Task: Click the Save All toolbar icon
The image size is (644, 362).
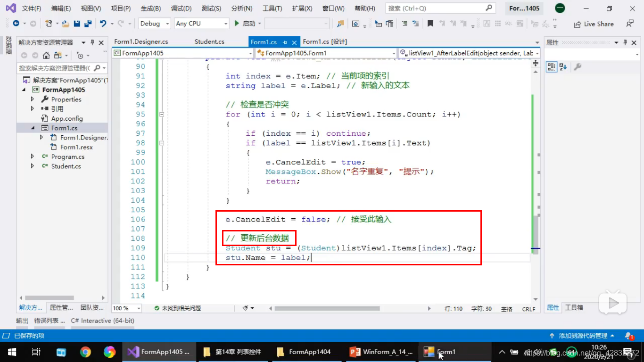Action: pos(88,24)
